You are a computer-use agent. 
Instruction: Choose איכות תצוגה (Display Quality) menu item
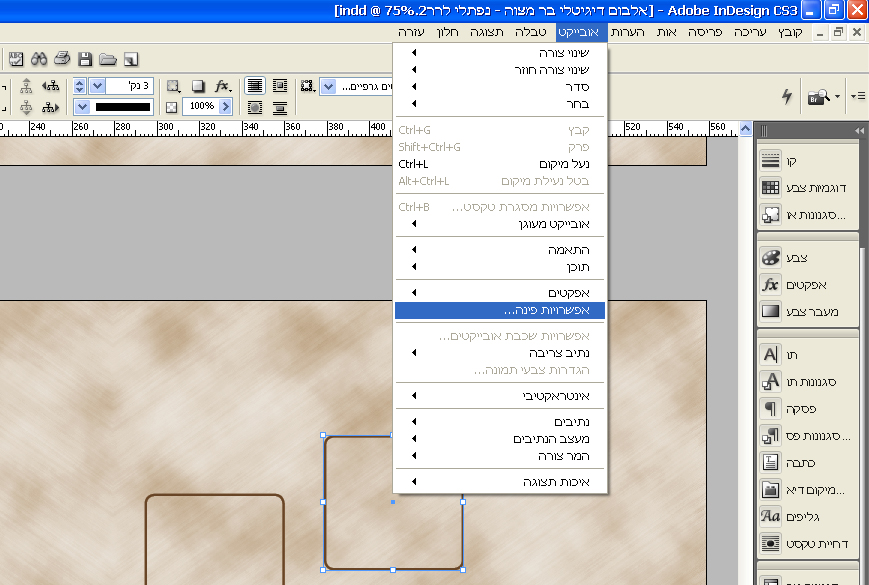(x=499, y=482)
